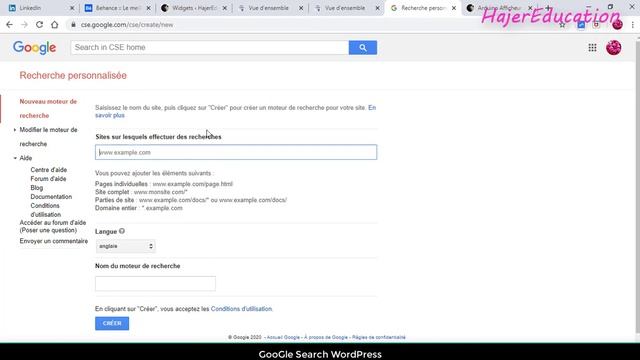Close the LinkedIn tab
The image size is (640, 360).
coord(72,8)
